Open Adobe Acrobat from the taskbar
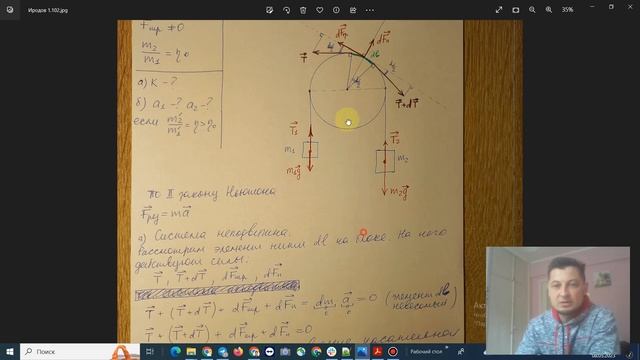This screenshot has width=640, height=360. [x=378, y=351]
